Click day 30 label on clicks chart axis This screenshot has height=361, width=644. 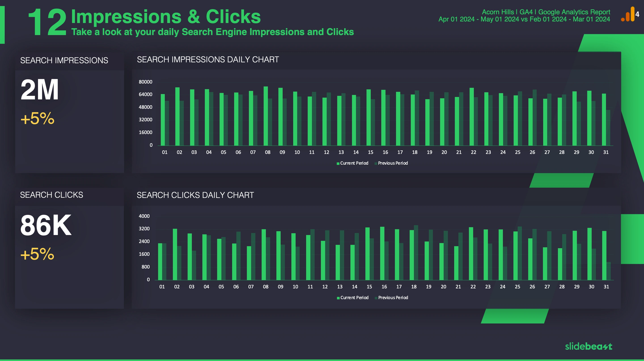pos(591,287)
